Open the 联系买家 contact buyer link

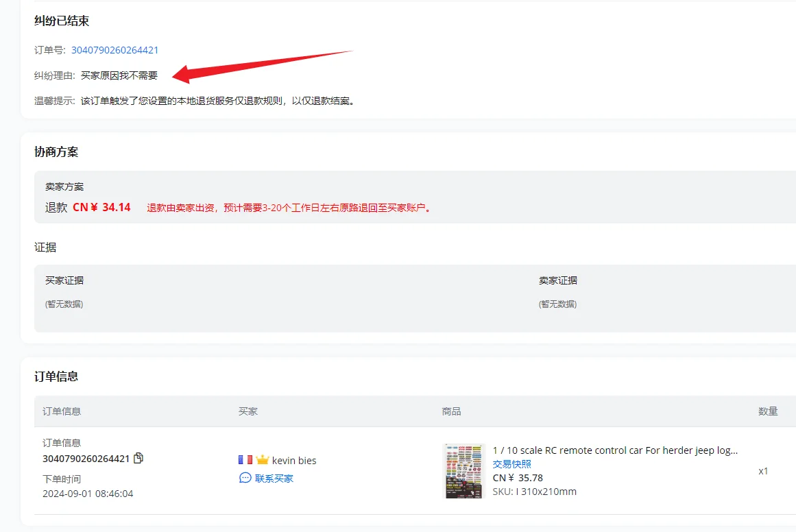(274, 479)
